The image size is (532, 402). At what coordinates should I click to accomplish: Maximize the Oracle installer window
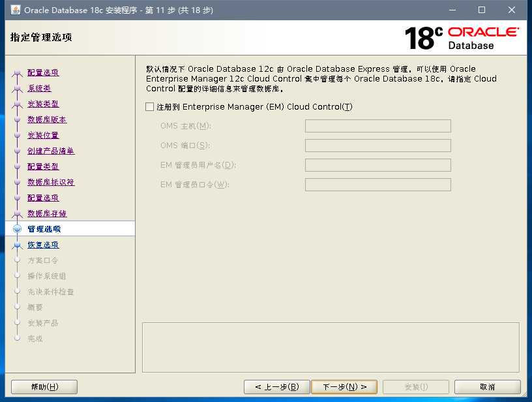click(481, 10)
